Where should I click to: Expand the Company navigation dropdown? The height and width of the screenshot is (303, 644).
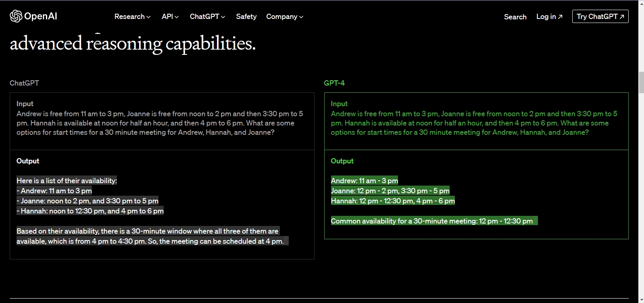coord(285,17)
